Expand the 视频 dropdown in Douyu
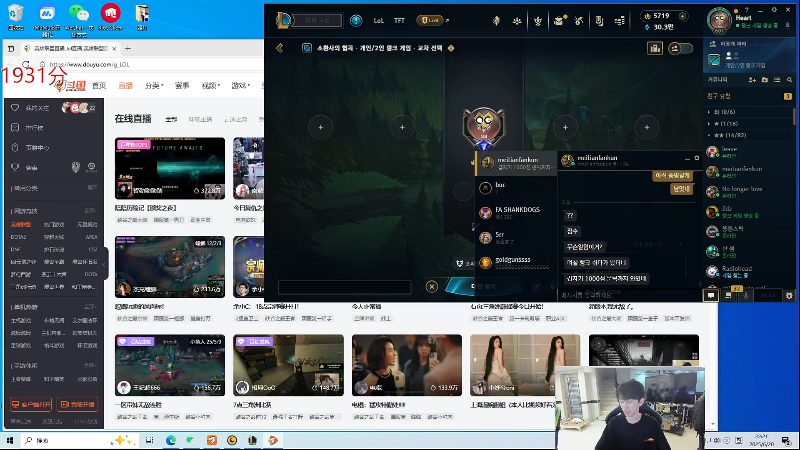Screen dimensions: 800x450 pyautogui.click(x=211, y=86)
